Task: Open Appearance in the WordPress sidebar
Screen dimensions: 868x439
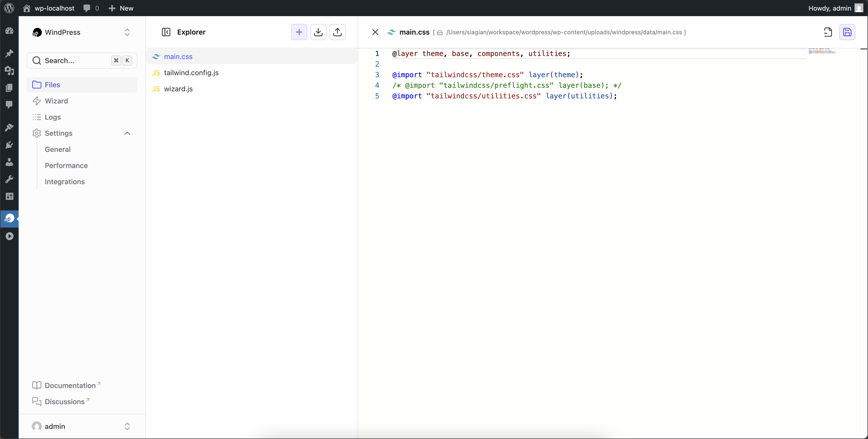Action: (x=9, y=127)
